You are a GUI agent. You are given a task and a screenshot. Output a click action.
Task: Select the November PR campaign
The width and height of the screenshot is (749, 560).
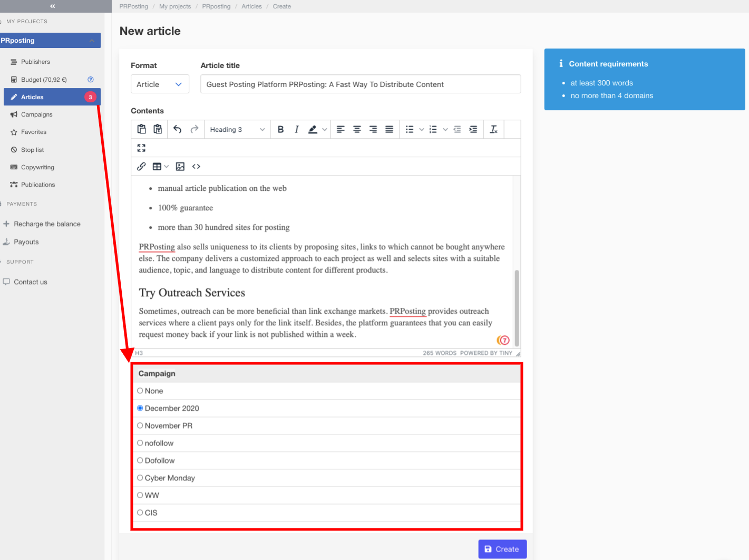pyautogui.click(x=140, y=426)
